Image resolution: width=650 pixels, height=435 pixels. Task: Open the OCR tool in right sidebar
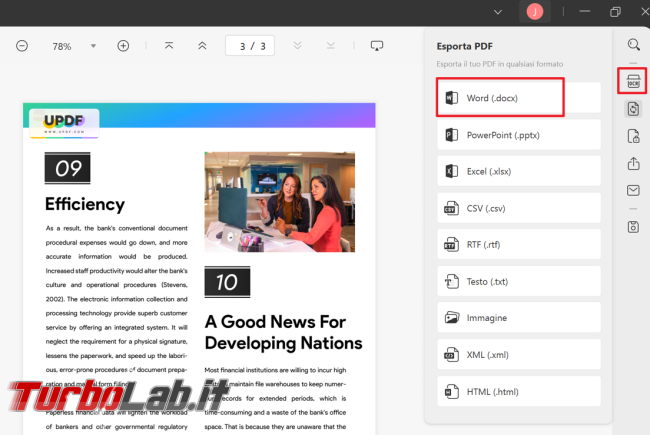(x=633, y=81)
